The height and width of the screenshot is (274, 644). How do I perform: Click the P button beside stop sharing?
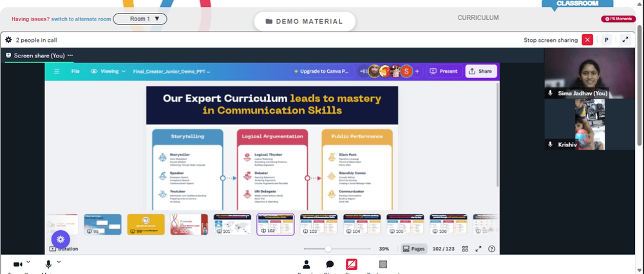tap(606, 40)
